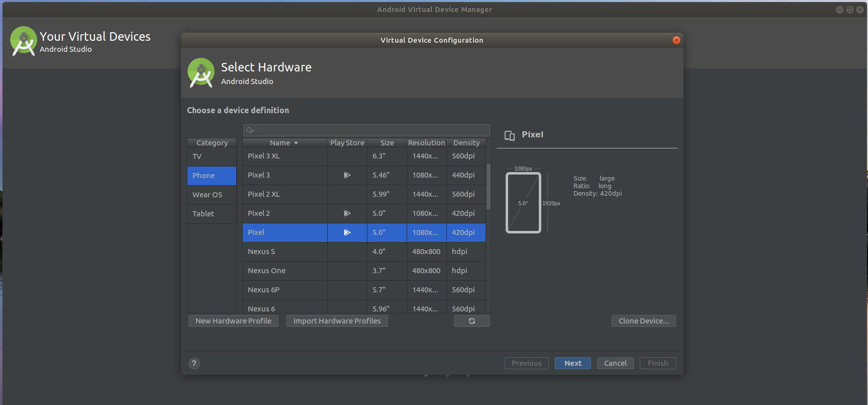
Task: Select the Pixel 2 device row
Action: [364, 213]
